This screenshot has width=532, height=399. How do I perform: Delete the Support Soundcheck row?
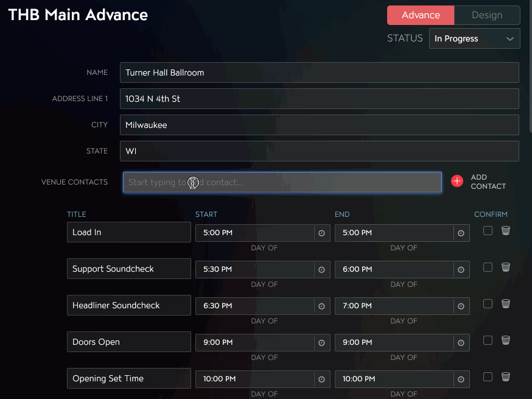[x=506, y=267]
